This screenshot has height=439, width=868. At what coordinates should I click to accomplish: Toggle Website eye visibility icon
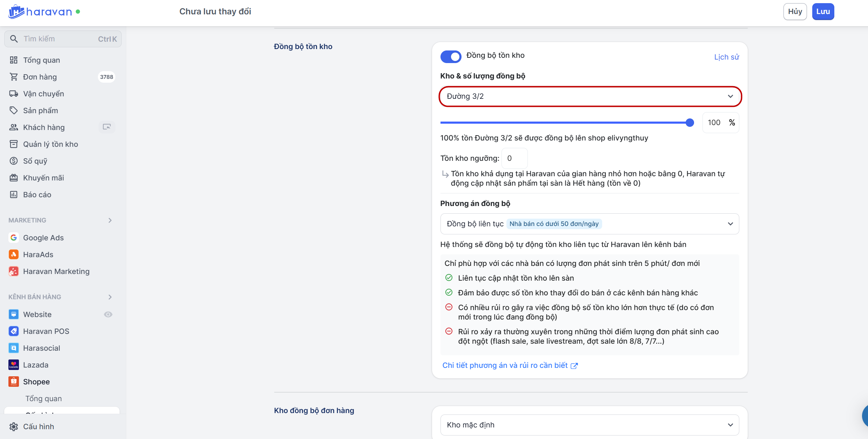click(108, 314)
